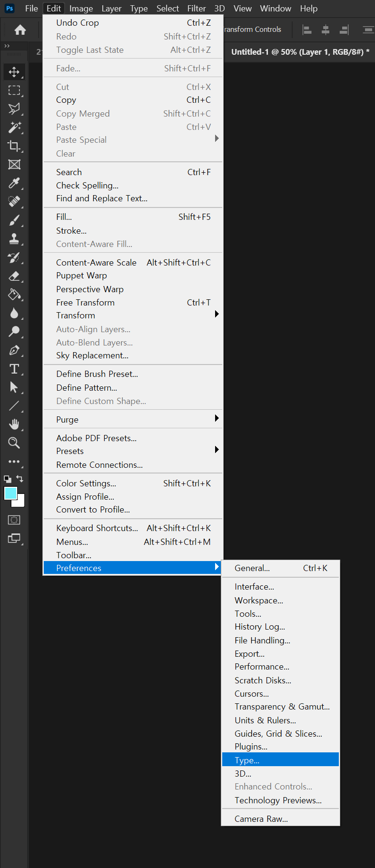Select the Crop tool
Screen dimensions: 375x868
[x=14, y=146]
